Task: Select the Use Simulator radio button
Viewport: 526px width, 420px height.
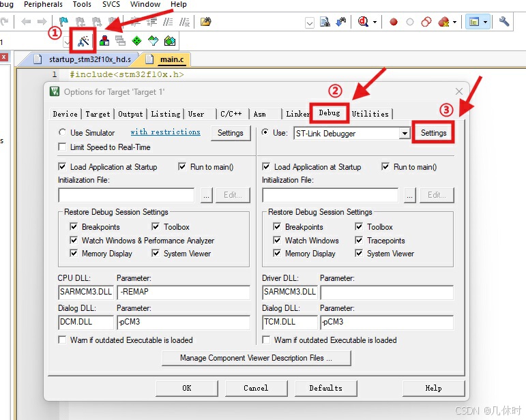Action: point(62,132)
